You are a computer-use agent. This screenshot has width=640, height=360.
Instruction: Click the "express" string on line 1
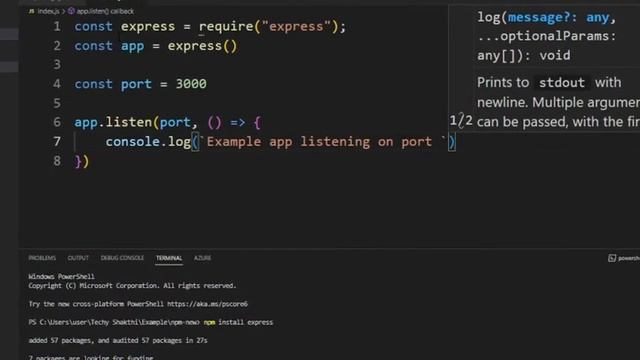click(x=296, y=27)
